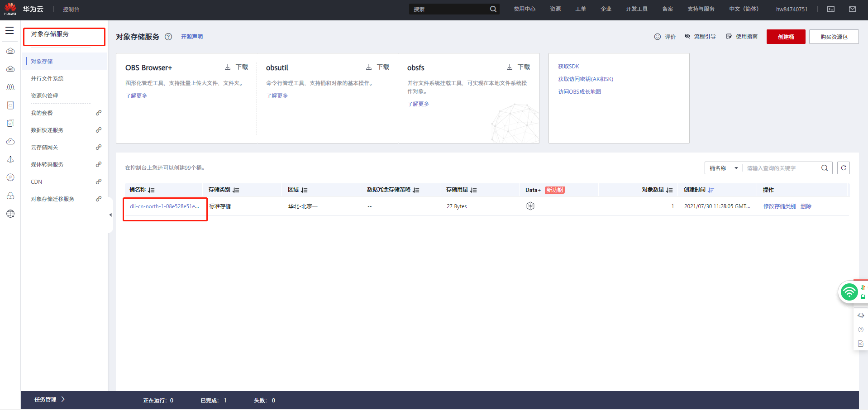Open the hw84740751 account menu
This screenshot has width=868, height=411.
(792, 9)
